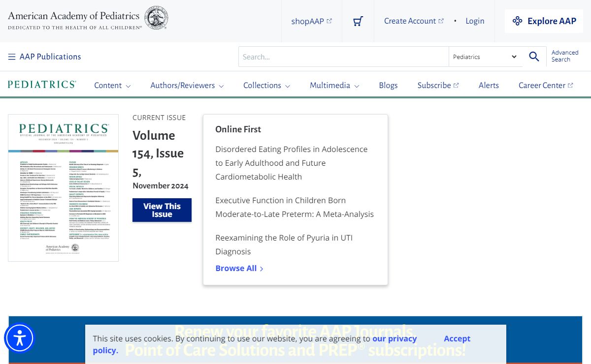Image resolution: width=591 pixels, height=364 pixels.
Task: Open the Blogs menu item
Action: 388,85
